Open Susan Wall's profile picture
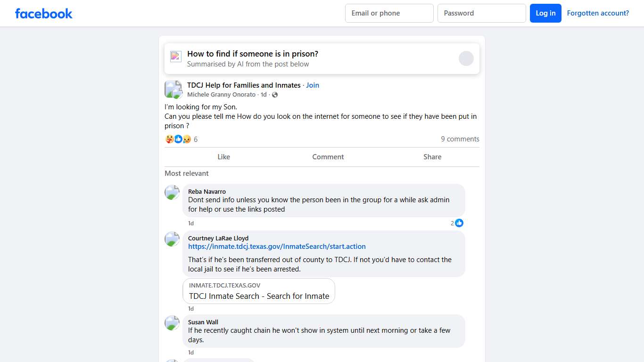This screenshot has width=644, height=362. pos(172,323)
